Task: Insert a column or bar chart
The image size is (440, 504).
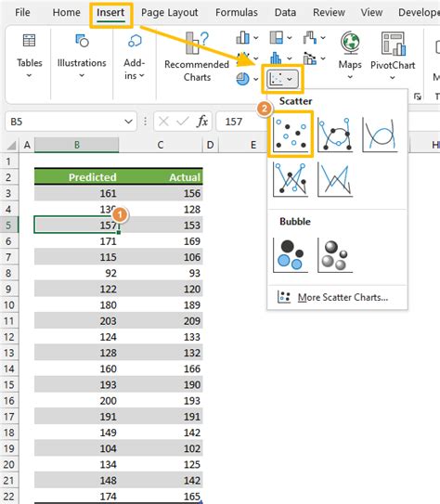Action: coord(242,38)
